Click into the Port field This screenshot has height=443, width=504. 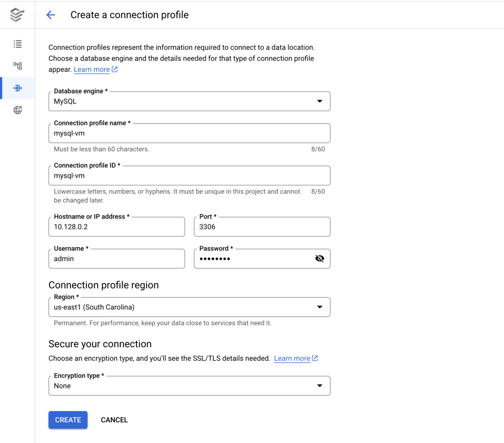(x=262, y=227)
